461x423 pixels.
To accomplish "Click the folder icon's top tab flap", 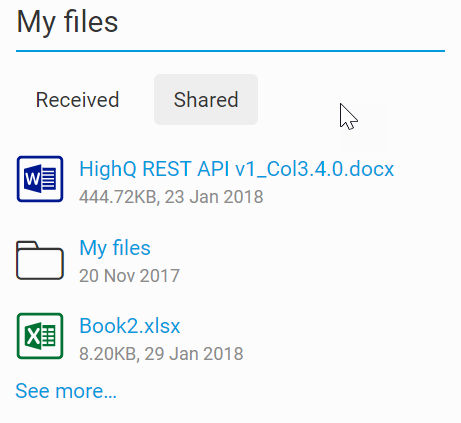I will [x=28, y=245].
